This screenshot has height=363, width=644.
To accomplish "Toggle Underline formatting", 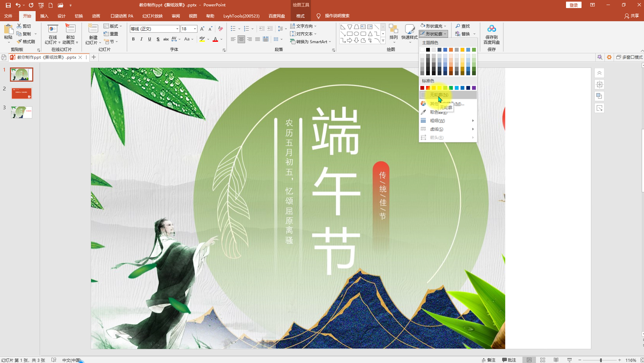I will click(149, 39).
